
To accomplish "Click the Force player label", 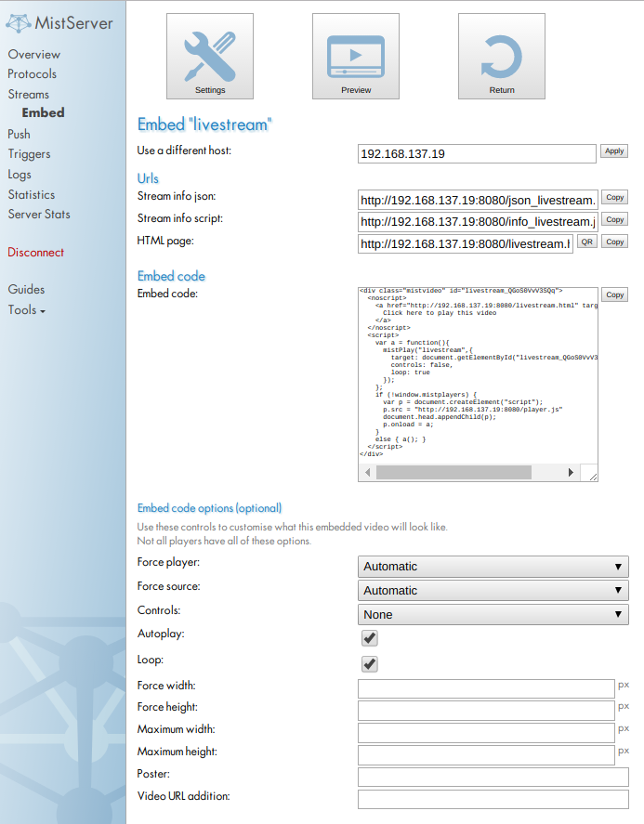I will tap(169, 562).
